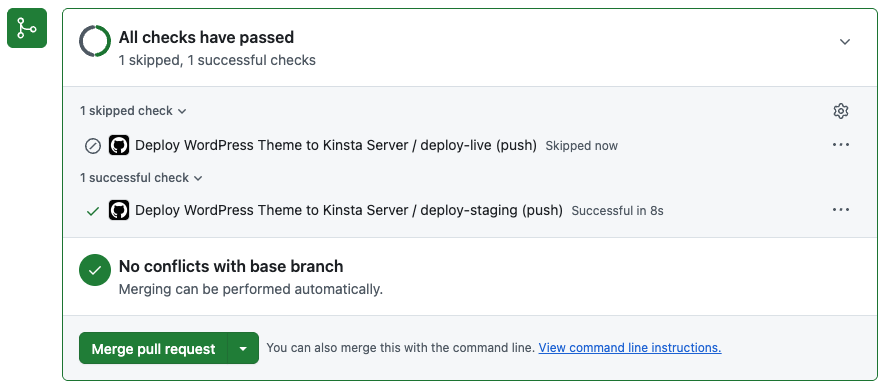Click the 'Skipped now' status text
The height and width of the screenshot is (388, 886).
(x=581, y=146)
